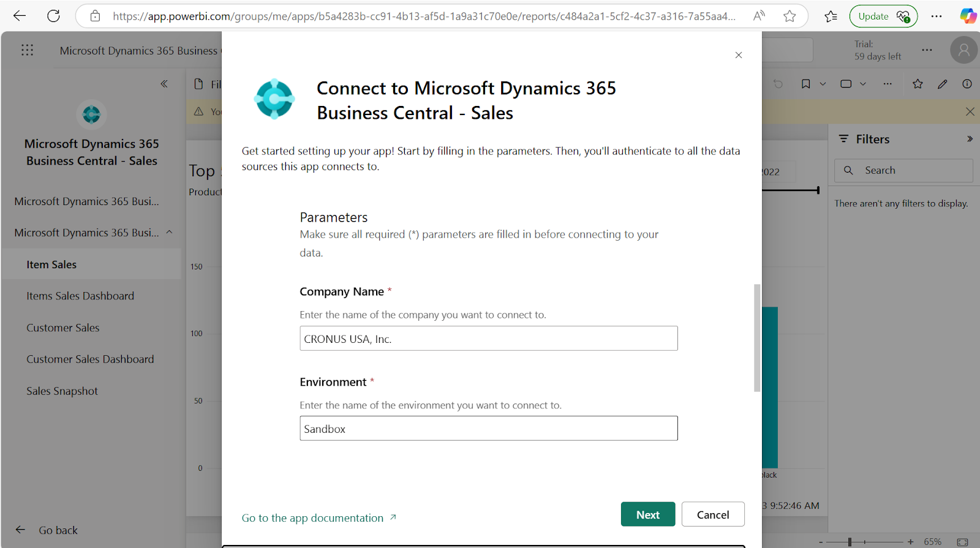Click the browser Update button
The height and width of the screenshot is (548, 980).
883,17
